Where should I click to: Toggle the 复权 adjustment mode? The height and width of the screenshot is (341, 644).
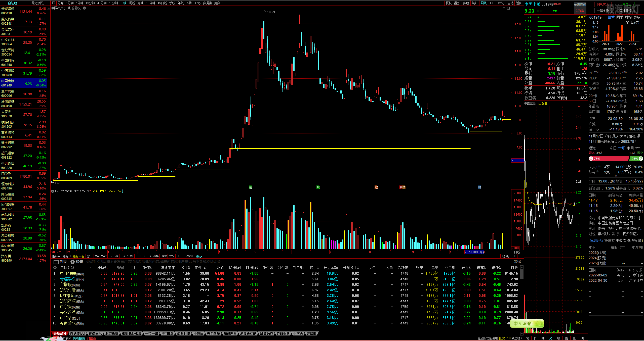[449, 3]
